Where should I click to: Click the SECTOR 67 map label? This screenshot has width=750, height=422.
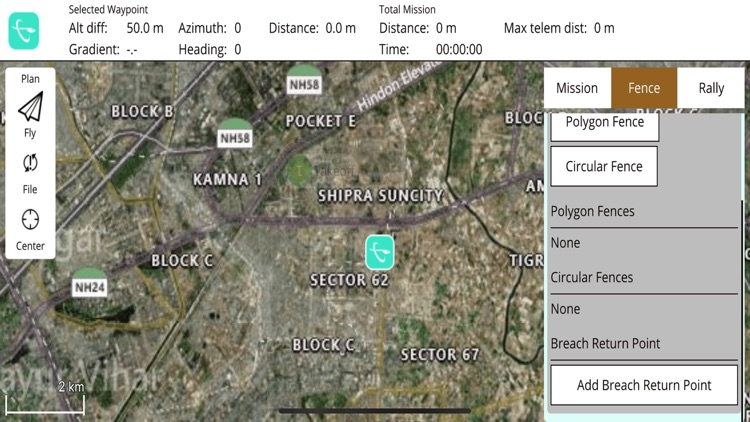440,355
